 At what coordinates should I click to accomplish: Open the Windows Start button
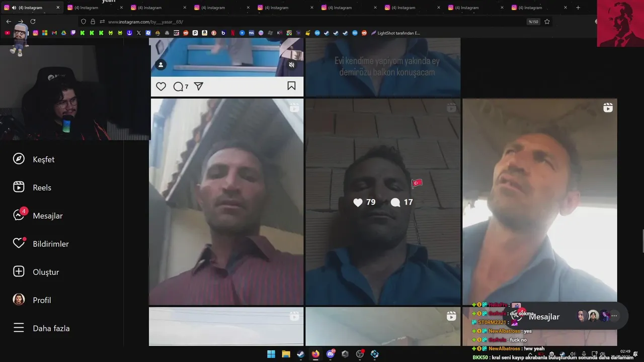pos(271,354)
